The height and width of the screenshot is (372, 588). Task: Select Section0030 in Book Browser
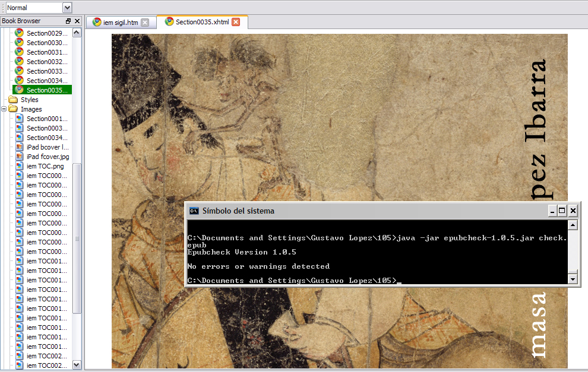(47, 43)
